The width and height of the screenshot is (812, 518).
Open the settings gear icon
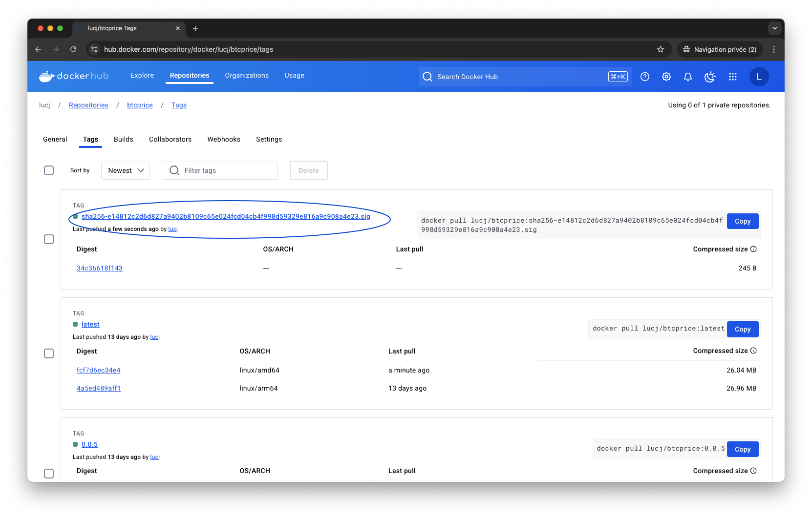(x=666, y=77)
